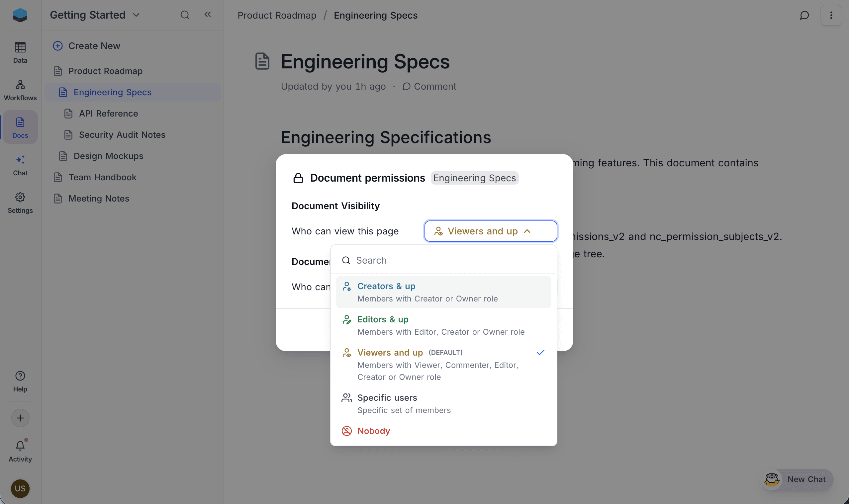The height and width of the screenshot is (504, 849).
Task: Open the search icon in sidebar header
Action: [x=185, y=15]
